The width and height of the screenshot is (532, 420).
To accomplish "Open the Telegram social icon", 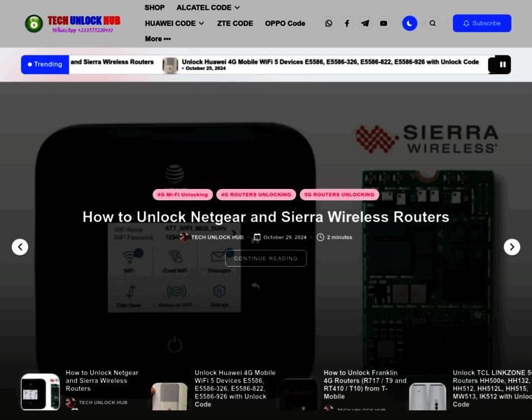I will [365, 23].
